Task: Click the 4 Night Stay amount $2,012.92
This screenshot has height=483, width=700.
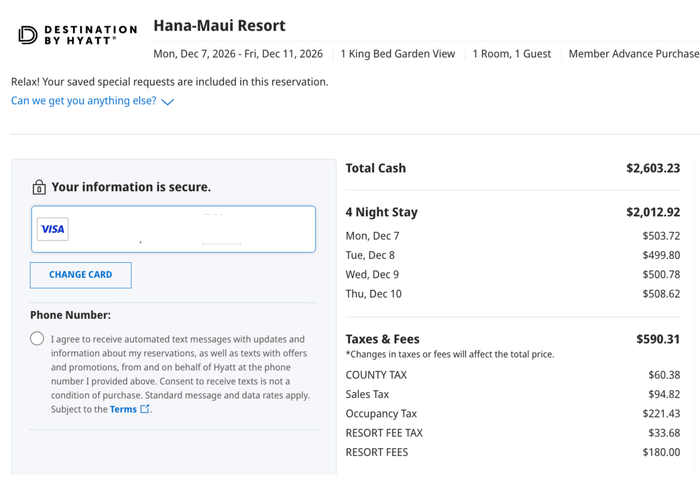Action: (x=653, y=212)
